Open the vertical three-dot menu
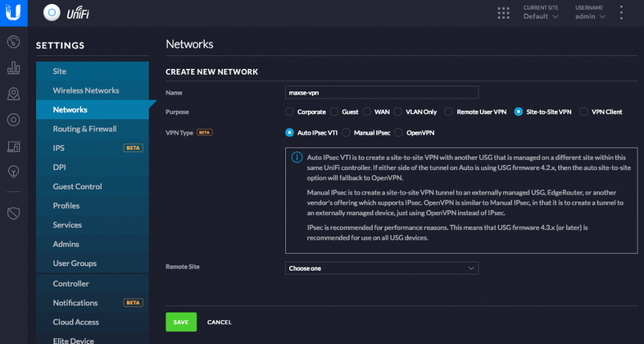This screenshot has height=344, width=644. pyautogui.click(x=621, y=13)
